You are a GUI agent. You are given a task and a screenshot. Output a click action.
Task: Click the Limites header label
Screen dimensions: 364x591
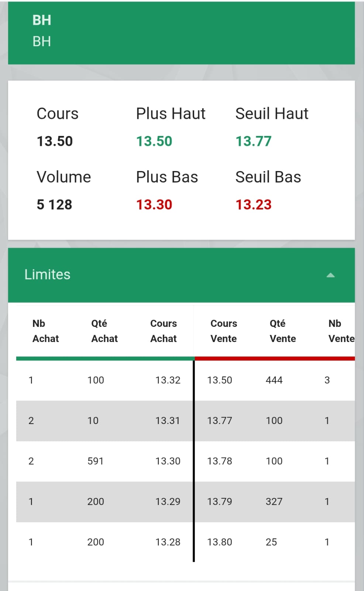point(47,274)
